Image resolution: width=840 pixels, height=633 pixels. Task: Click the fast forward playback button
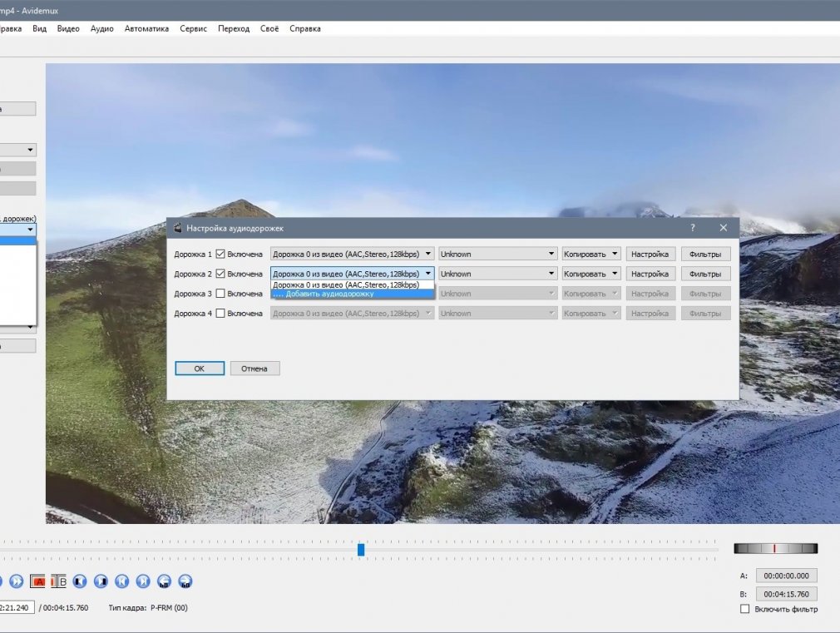(x=16, y=581)
